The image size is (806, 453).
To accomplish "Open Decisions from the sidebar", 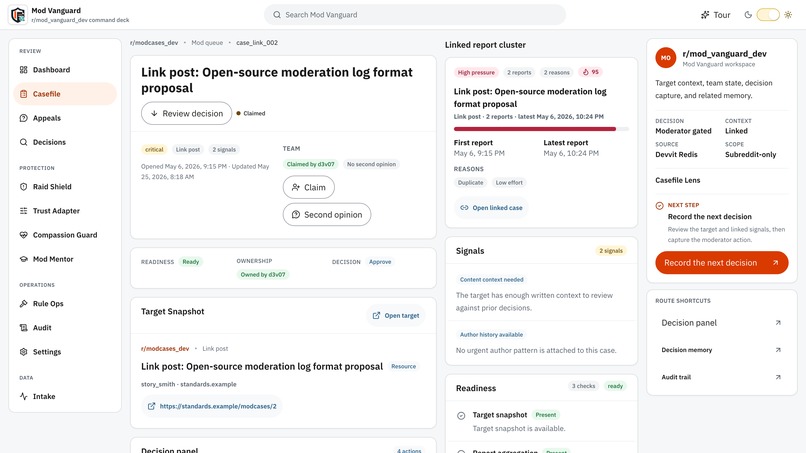I will coord(65,142).
